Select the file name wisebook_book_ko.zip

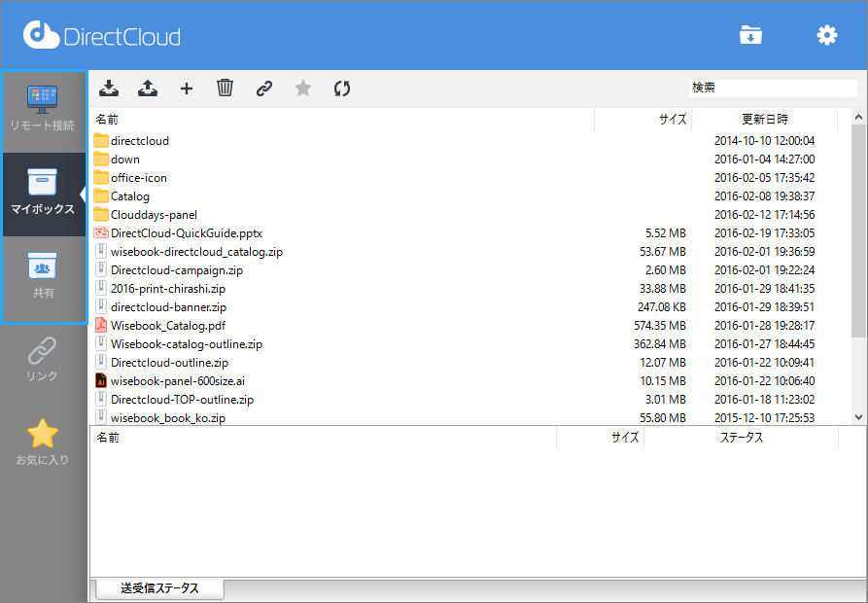(x=168, y=418)
